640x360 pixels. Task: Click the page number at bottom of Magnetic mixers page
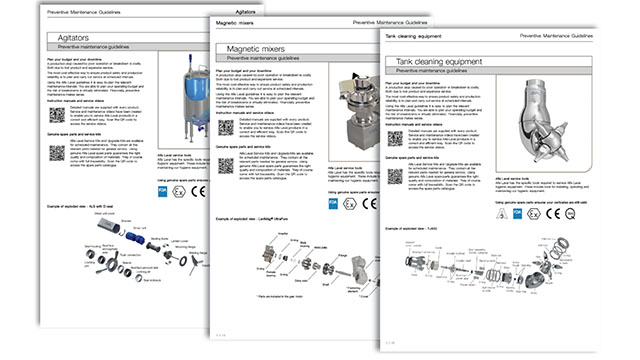tap(220, 335)
